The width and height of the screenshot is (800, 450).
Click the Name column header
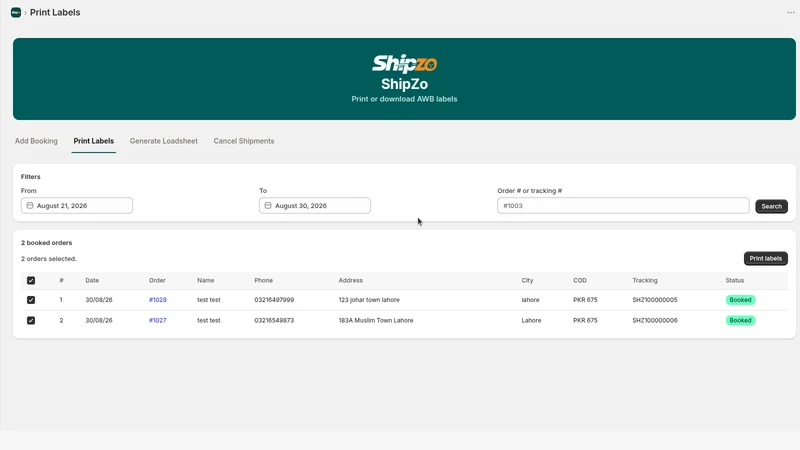click(206, 281)
